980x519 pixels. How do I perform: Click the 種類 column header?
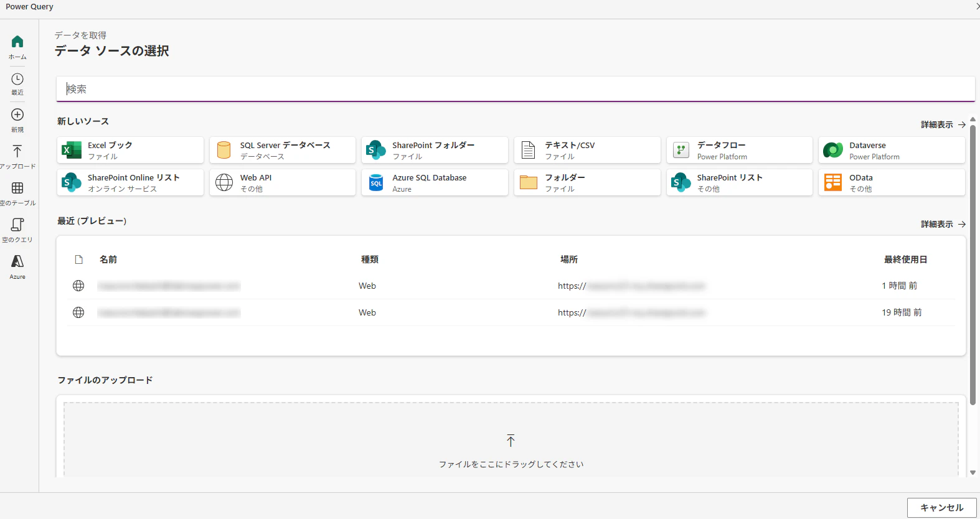pos(370,259)
